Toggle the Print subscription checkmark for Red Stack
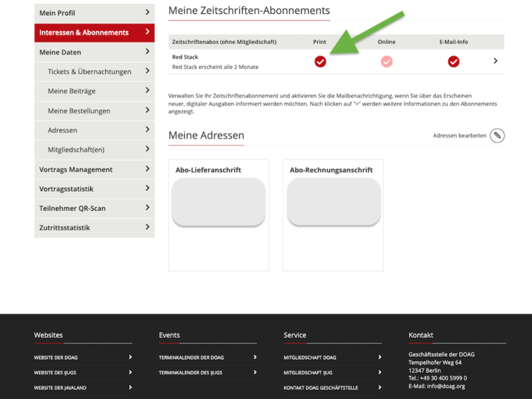This screenshot has height=399, width=532. coord(320,61)
